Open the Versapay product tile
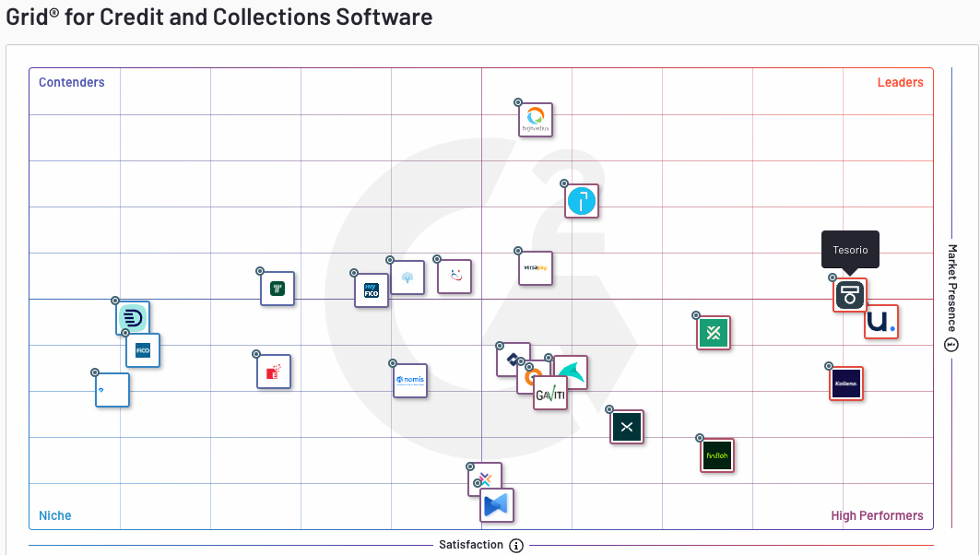 (x=536, y=268)
